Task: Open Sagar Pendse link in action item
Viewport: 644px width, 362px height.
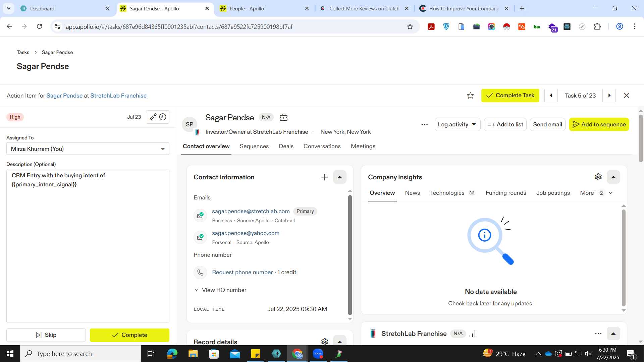Action: 64,96
